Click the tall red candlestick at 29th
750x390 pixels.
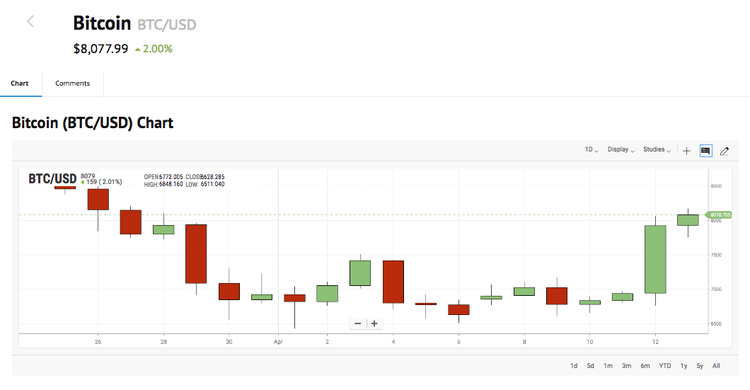[196, 254]
